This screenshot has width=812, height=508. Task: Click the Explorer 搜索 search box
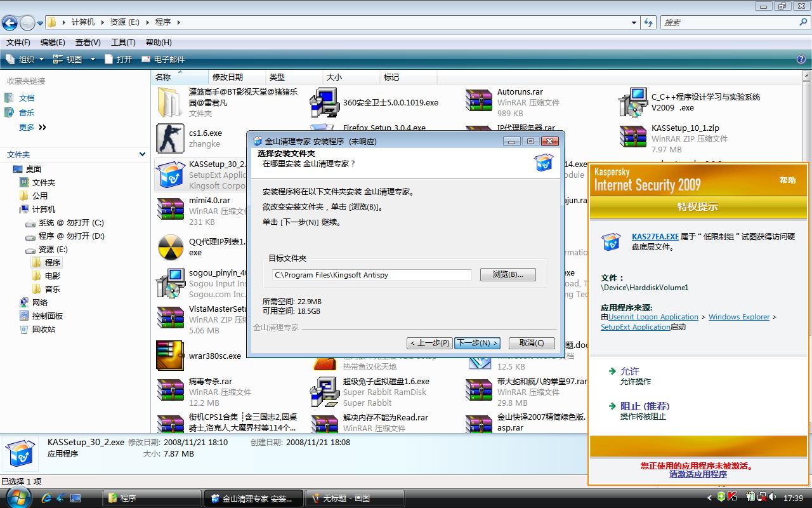[735, 22]
